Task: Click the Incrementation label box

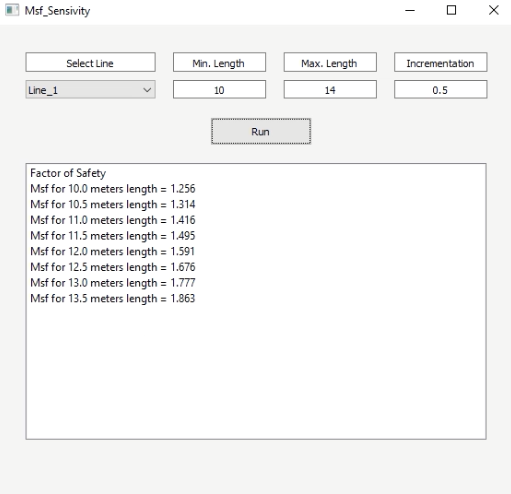Action: click(x=441, y=62)
